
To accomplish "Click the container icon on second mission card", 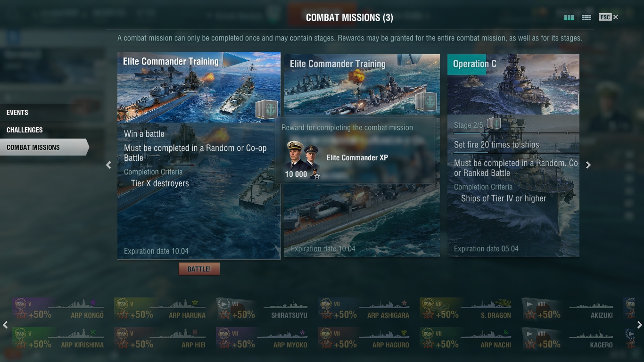I will [426, 101].
